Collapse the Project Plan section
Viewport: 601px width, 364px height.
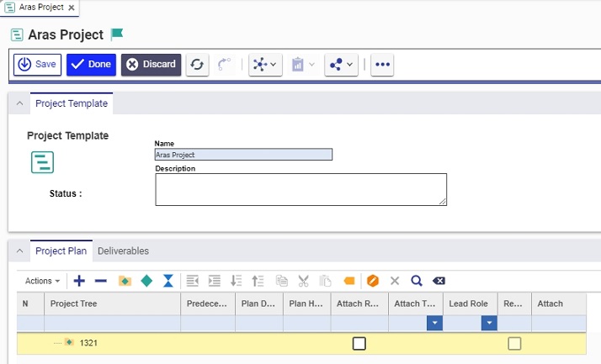coord(19,251)
